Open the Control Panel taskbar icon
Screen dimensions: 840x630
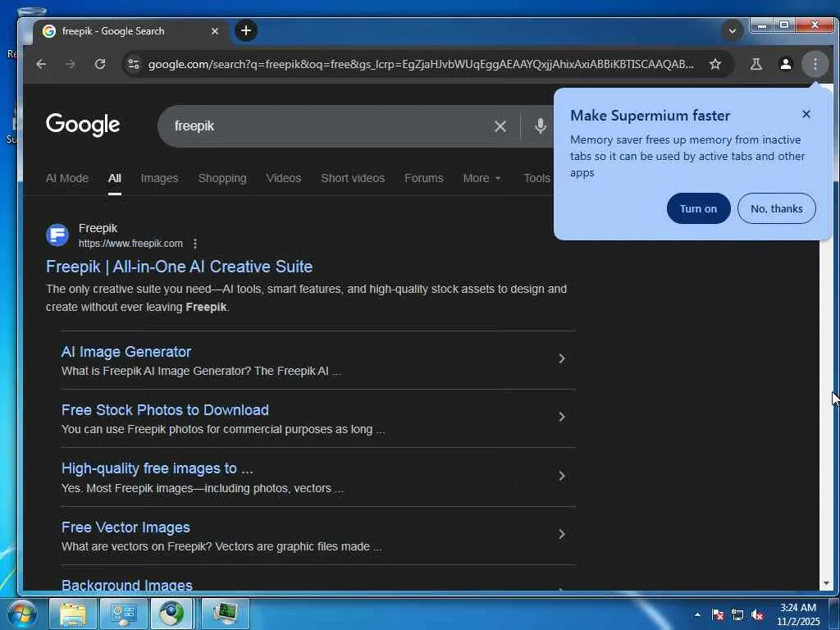[x=124, y=614]
